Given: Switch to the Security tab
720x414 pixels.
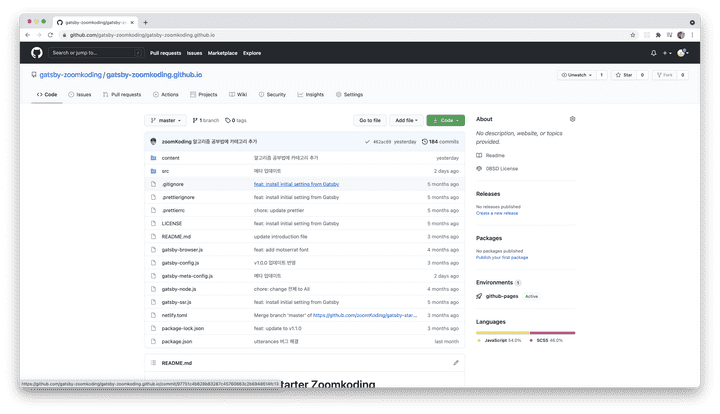Looking at the screenshot, I should (272, 95).
